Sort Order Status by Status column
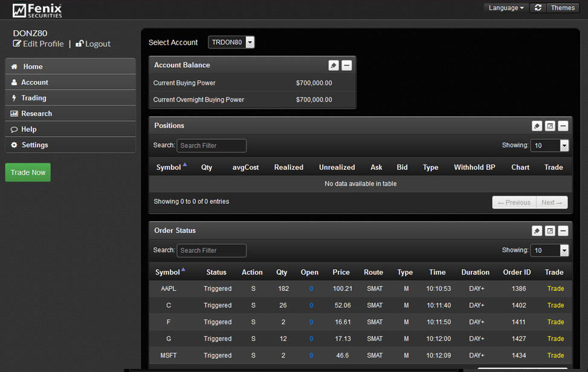588x372 pixels. click(216, 272)
